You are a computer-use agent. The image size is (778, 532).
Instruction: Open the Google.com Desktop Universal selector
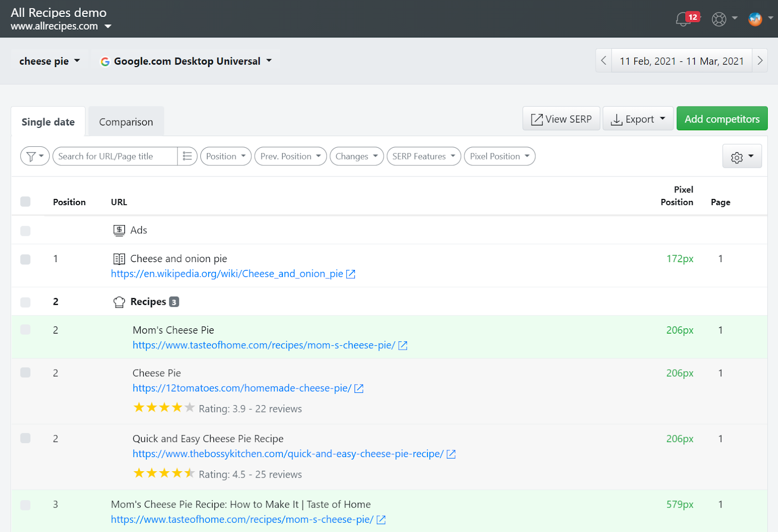click(187, 61)
